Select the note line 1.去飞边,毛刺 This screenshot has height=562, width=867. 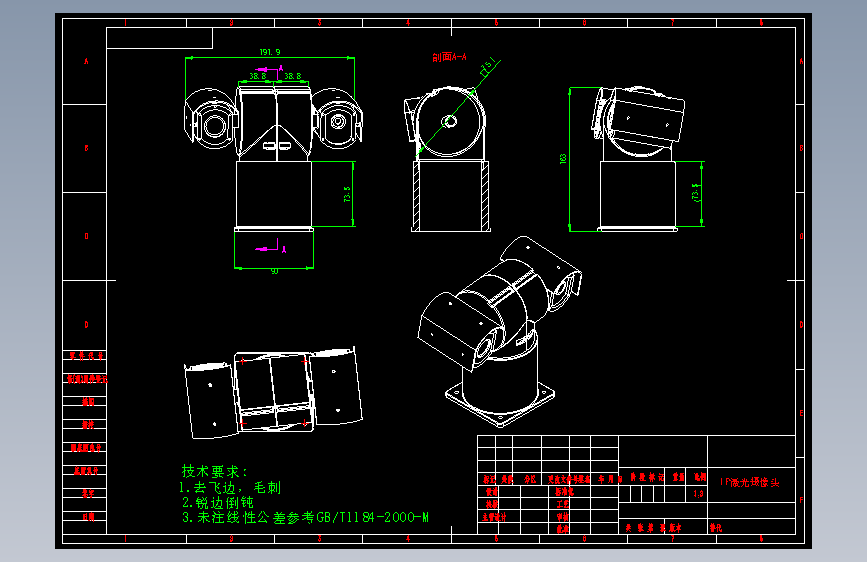pyautogui.click(x=230, y=488)
